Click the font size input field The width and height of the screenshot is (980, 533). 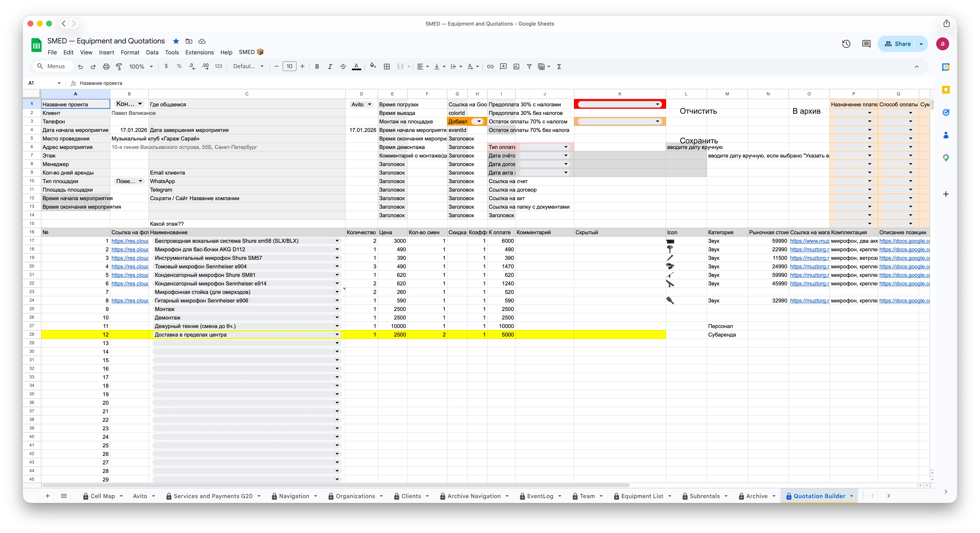(289, 67)
